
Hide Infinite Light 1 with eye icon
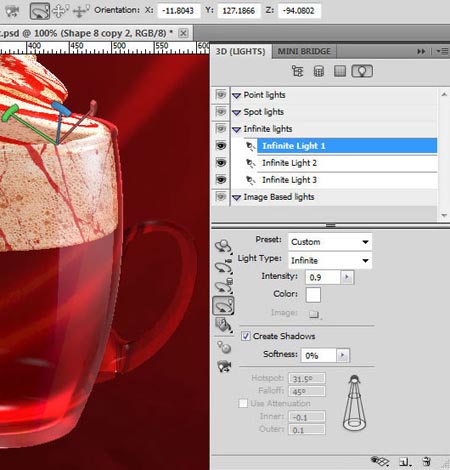point(221,146)
